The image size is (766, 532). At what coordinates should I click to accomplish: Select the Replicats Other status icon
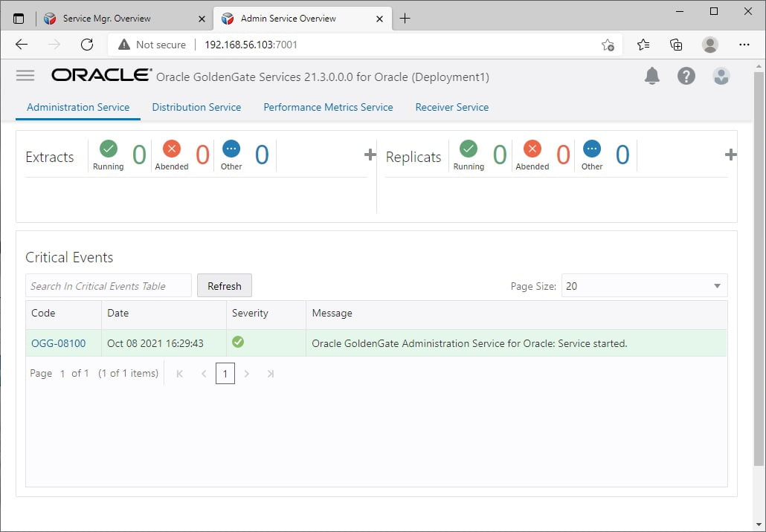point(591,149)
